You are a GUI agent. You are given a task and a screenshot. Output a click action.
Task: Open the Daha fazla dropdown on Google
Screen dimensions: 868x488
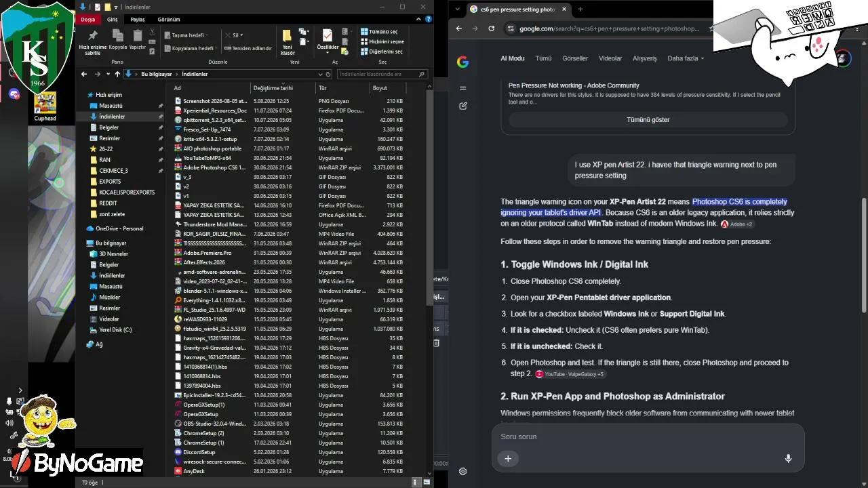pos(686,59)
